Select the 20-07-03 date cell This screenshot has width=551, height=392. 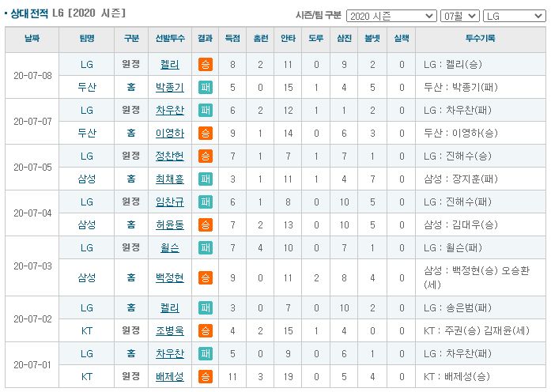tap(32, 266)
